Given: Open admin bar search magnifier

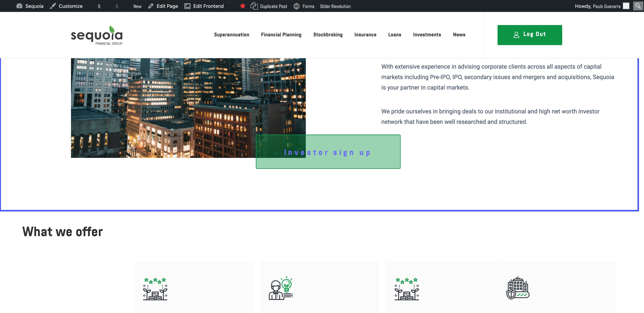Looking at the screenshot, I should (x=638, y=6).
